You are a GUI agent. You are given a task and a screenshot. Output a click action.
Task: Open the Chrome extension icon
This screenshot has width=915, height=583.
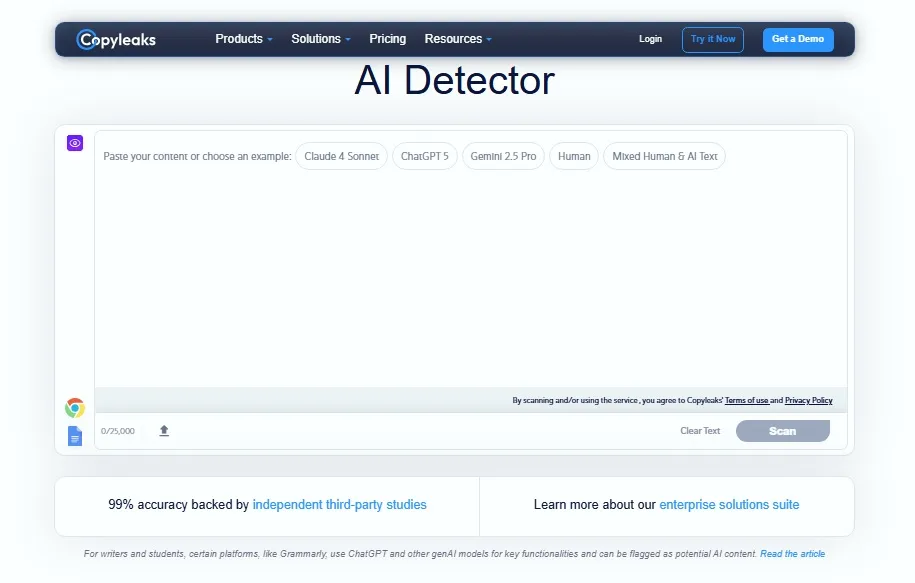click(x=74, y=407)
